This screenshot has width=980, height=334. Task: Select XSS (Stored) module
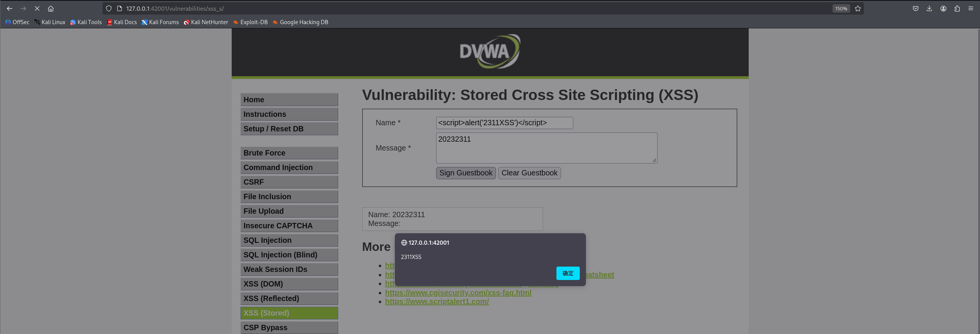pyautogui.click(x=289, y=313)
